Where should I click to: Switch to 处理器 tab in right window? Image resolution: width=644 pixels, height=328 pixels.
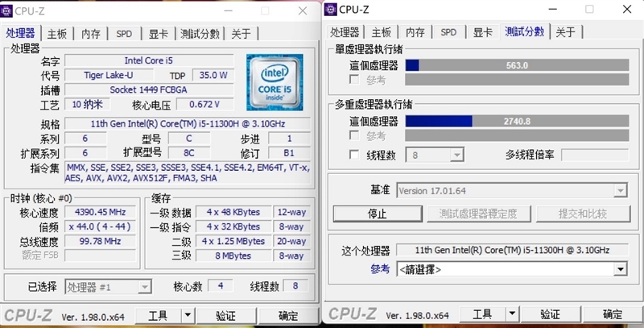tap(345, 32)
